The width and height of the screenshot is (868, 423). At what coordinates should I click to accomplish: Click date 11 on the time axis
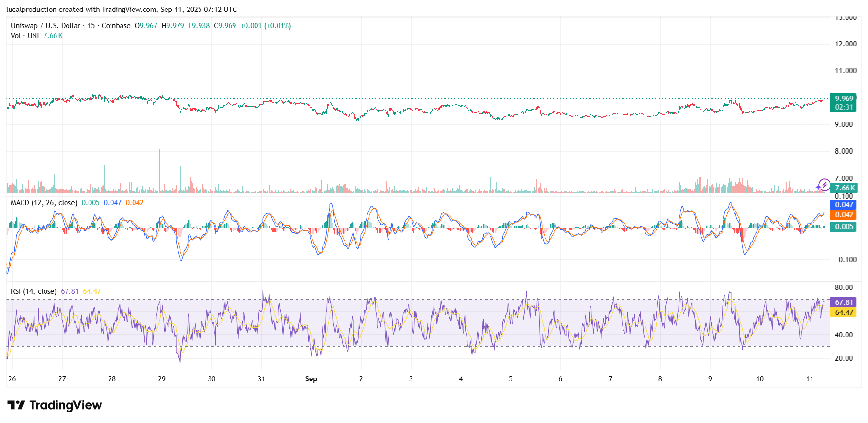pos(809,379)
